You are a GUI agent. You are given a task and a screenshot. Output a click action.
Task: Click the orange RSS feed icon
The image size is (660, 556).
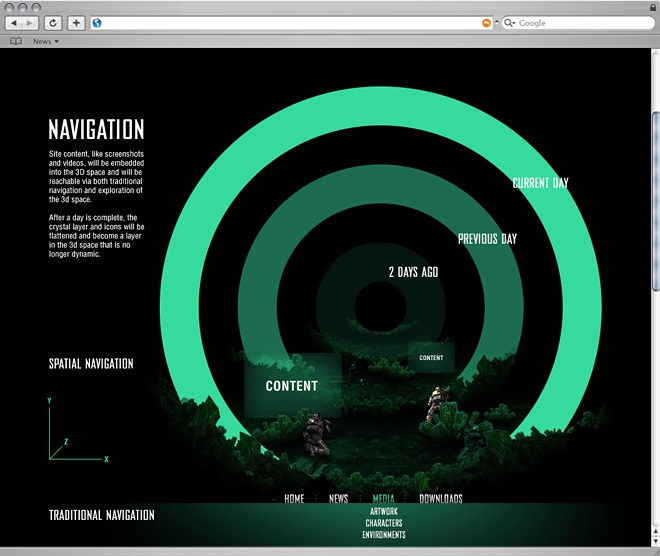point(487,22)
